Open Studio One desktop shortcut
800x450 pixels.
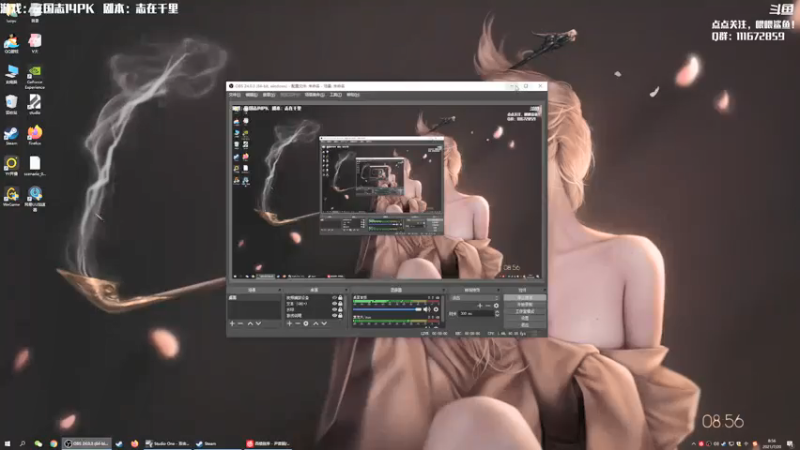tap(35, 105)
